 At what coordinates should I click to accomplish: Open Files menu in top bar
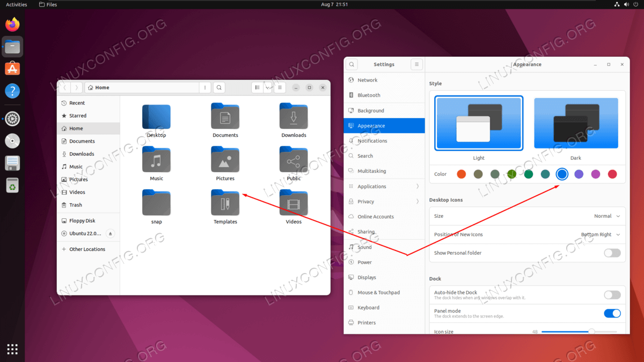click(48, 4)
